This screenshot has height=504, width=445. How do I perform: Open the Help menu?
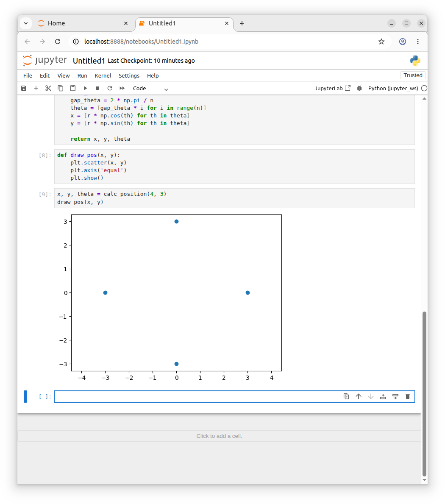tap(153, 75)
